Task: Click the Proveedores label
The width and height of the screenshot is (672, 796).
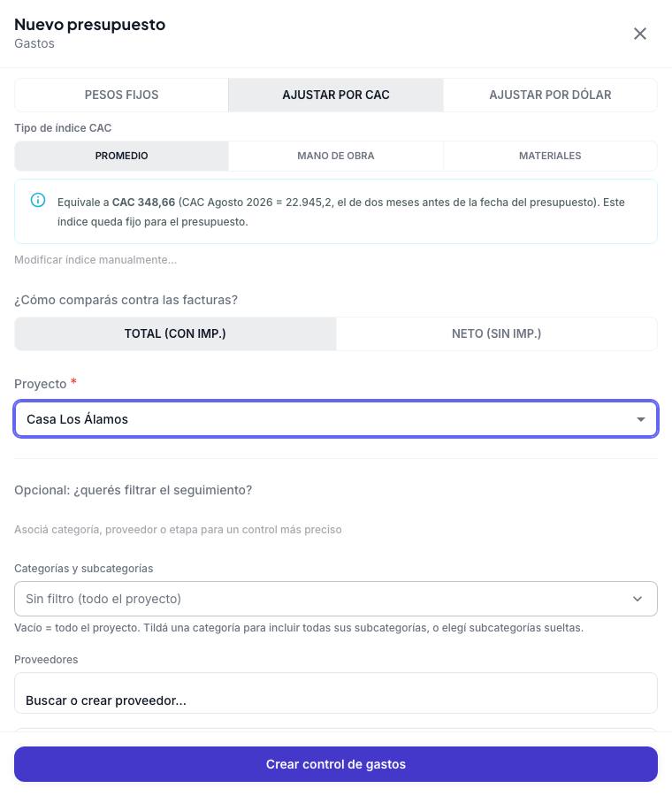Action: tap(46, 660)
